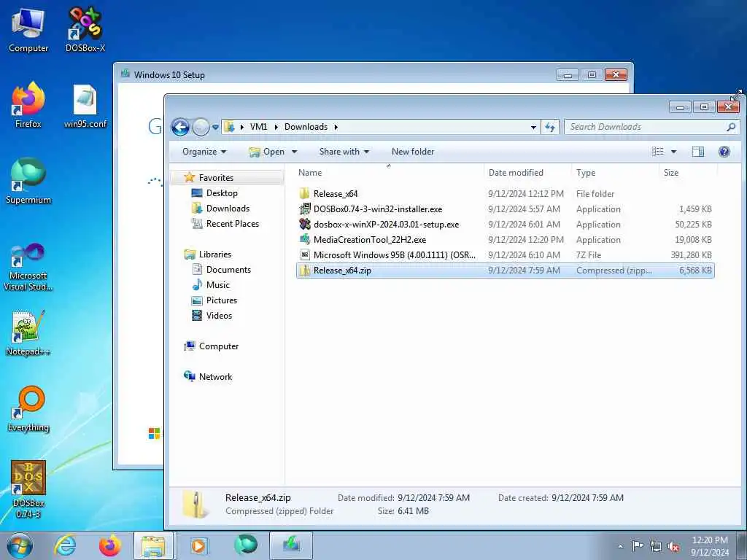Image resolution: width=747 pixels, height=560 pixels.
Task: Select Release_x64.zip file
Action: click(505, 270)
